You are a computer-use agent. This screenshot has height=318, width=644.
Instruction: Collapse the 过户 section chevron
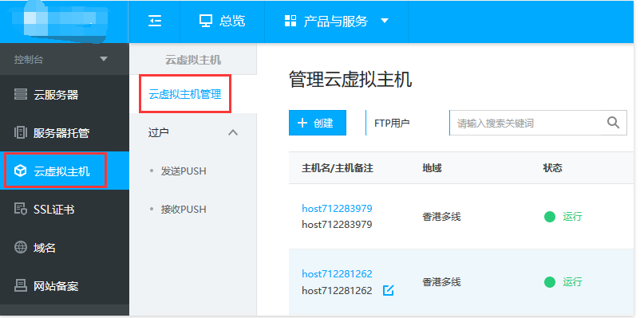(x=233, y=132)
